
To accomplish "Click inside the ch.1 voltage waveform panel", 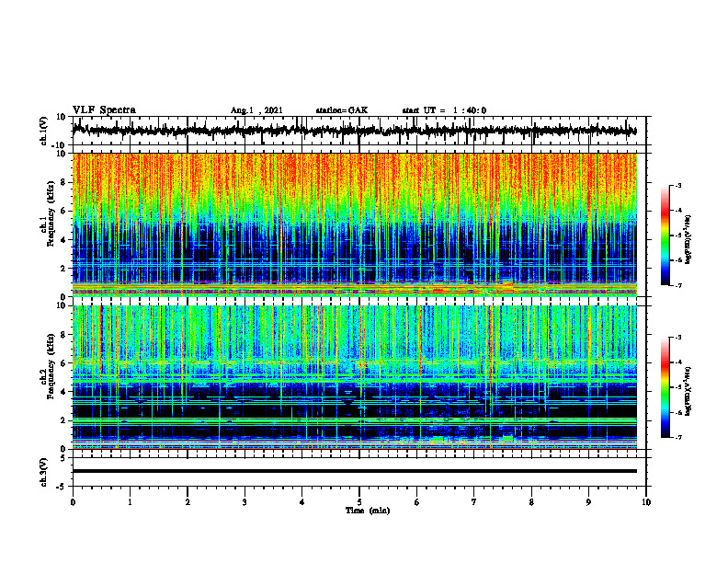I will click(x=358, y=131).
